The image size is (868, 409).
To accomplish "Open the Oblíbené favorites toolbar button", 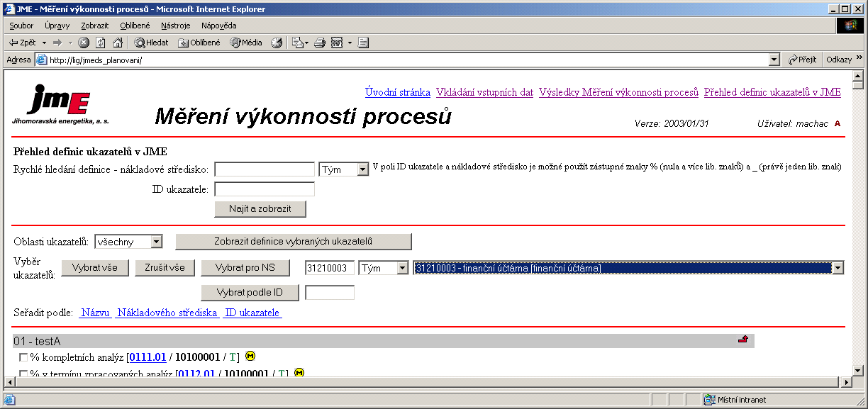I will (x=199, y=43).
